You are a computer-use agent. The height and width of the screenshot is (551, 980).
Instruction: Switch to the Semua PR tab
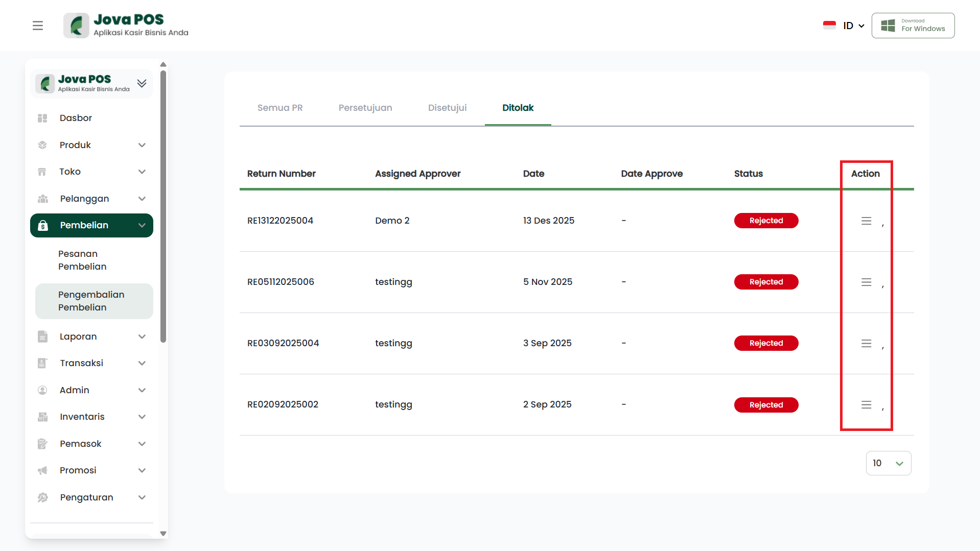(x=280, y=108)
